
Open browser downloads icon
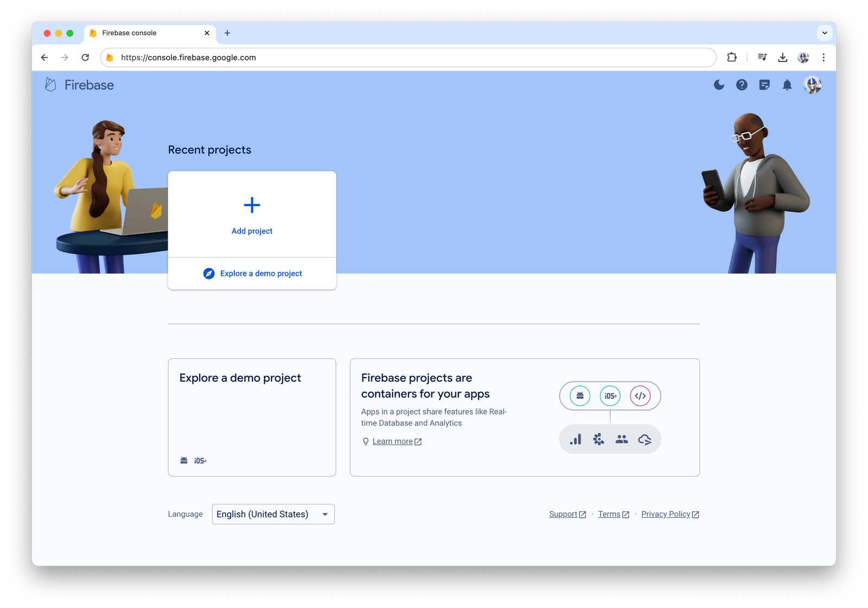click(782, 57)
